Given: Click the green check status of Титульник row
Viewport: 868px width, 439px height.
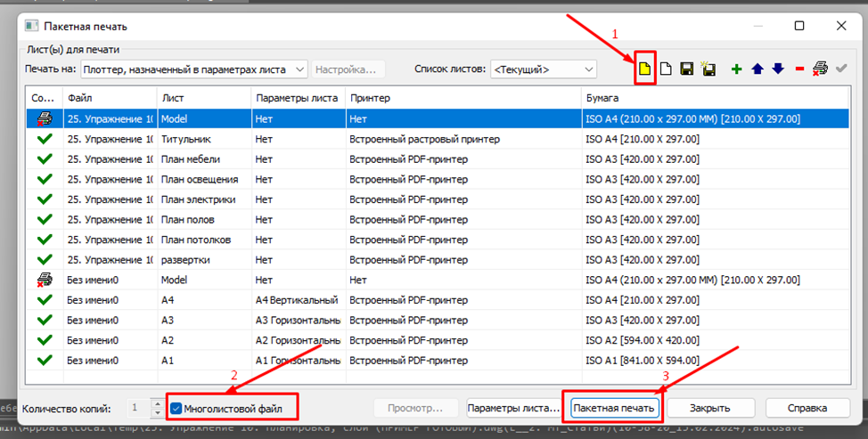Looking at the screenshot, I should point(45,139).
